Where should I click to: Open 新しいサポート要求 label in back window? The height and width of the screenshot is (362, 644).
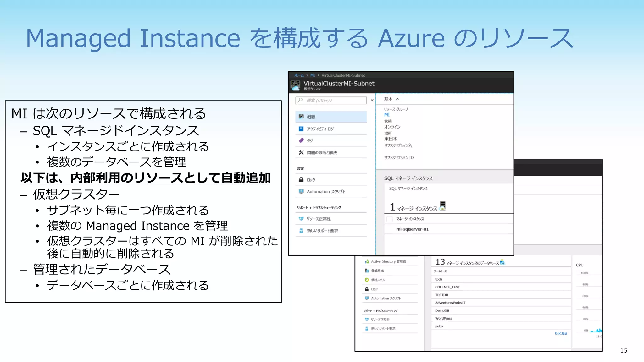pos(383,328)
